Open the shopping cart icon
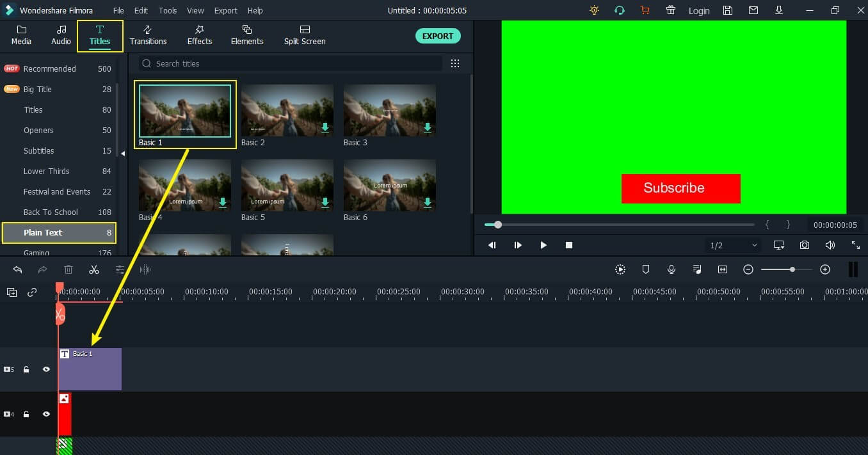The image size is (868, 455). (x=645, y=10)
